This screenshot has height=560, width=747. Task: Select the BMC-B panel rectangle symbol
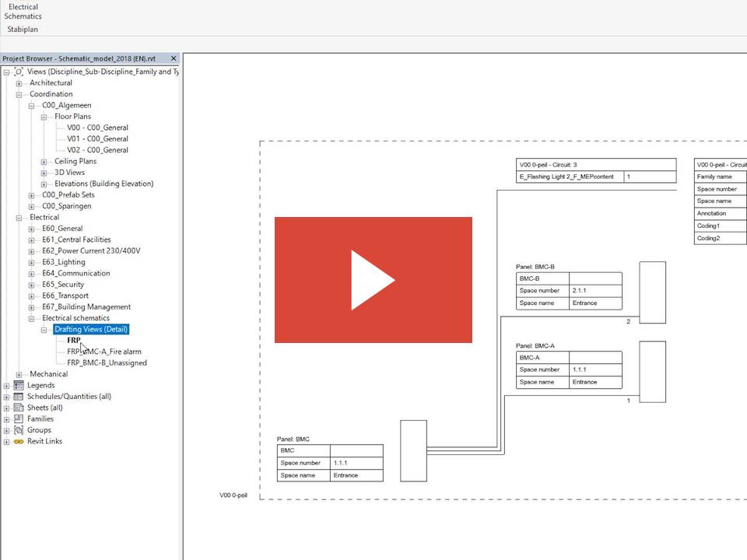(x=652, y=292)
